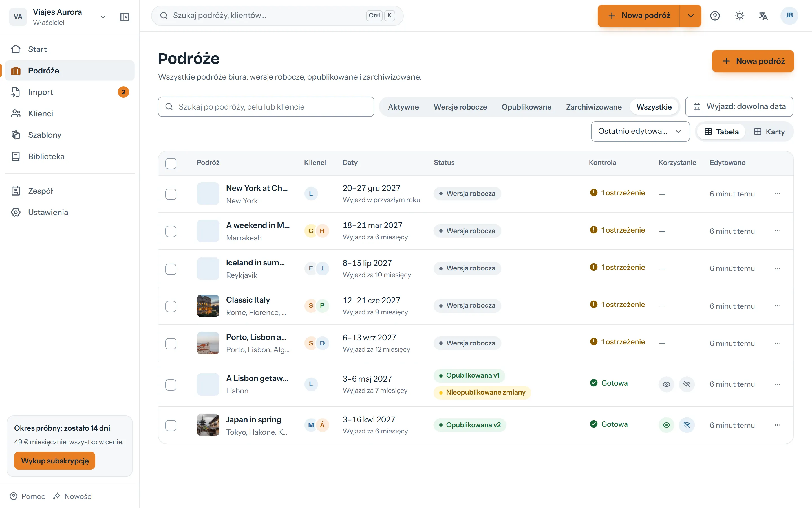This screenshot has width=812, height=508.
Task: Tick the New York trip checkbox
Action: point(171,194)
